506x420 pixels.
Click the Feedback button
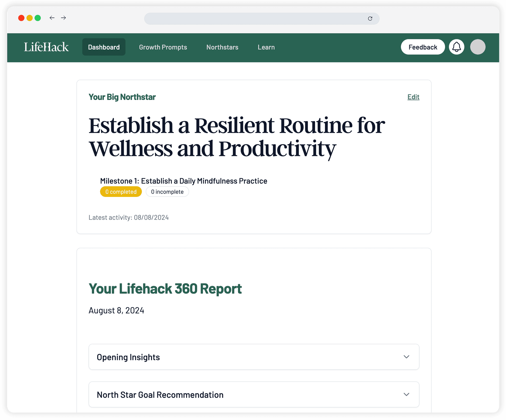click(422, 47)
